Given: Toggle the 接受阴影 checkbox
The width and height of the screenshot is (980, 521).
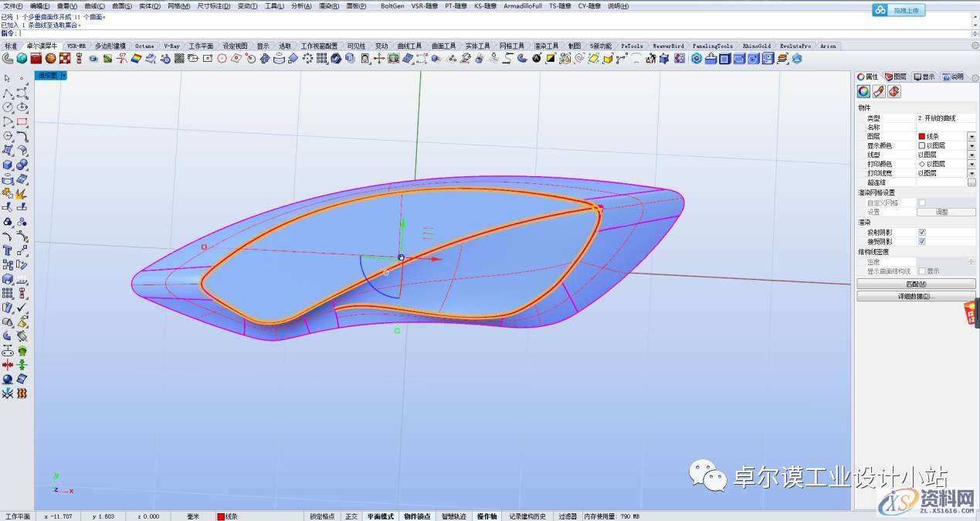Looking at the screenshot, I should coord(921,241).
